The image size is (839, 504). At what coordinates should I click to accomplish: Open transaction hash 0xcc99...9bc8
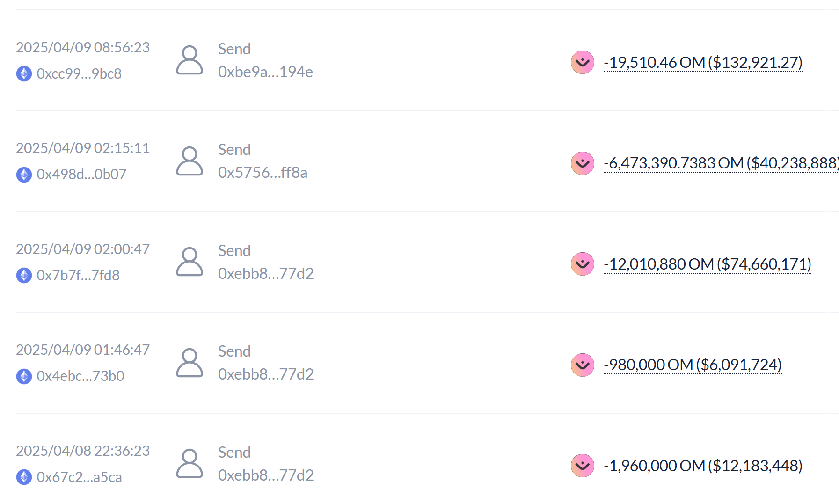[79, 73]
